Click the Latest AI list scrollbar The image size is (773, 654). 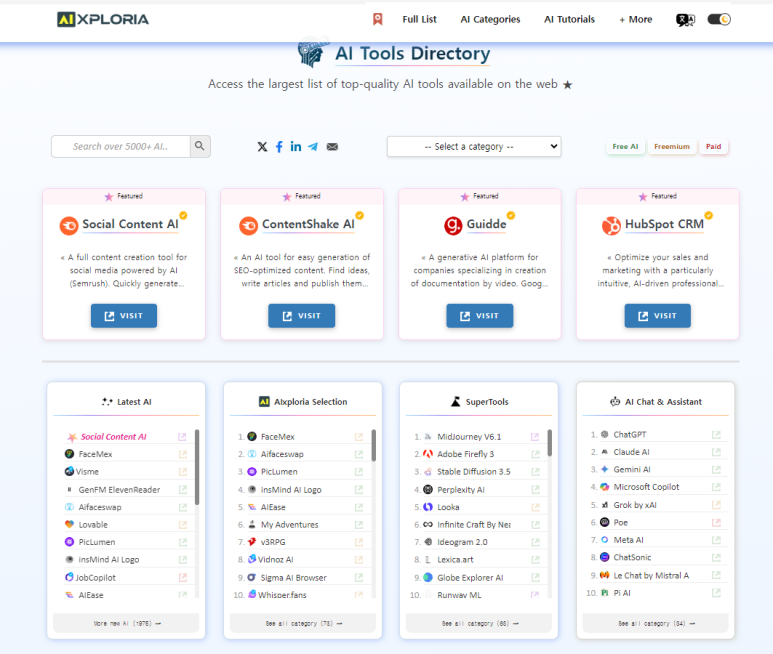coord(197,467)
